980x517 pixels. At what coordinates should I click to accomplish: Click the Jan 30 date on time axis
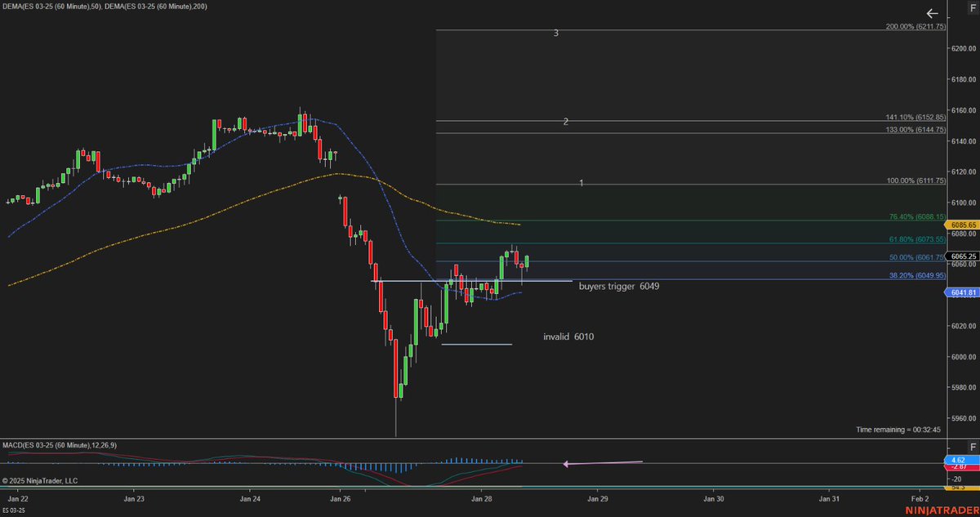[x=714, y=497]
